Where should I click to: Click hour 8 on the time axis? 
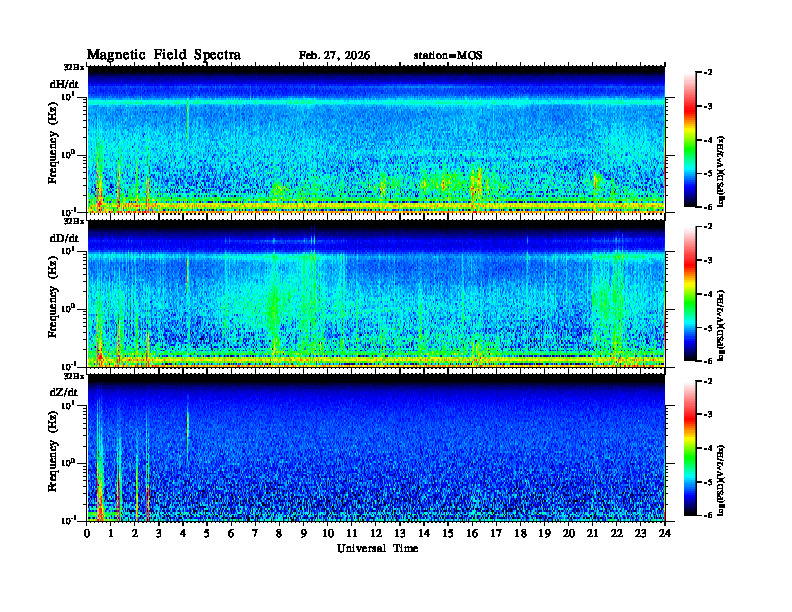pyautogui.click(x=279, y=534)
